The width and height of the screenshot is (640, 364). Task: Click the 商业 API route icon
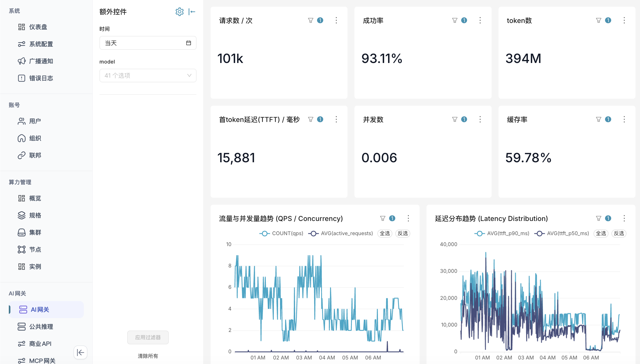21,344
